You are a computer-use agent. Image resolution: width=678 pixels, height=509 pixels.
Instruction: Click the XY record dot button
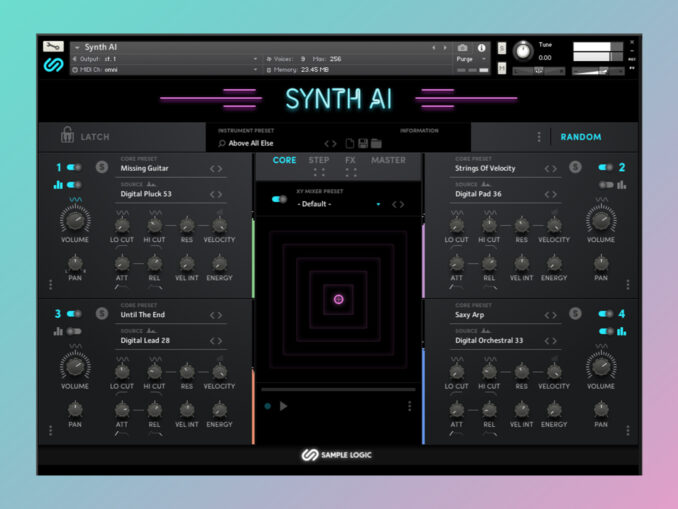tap(268, 406)
